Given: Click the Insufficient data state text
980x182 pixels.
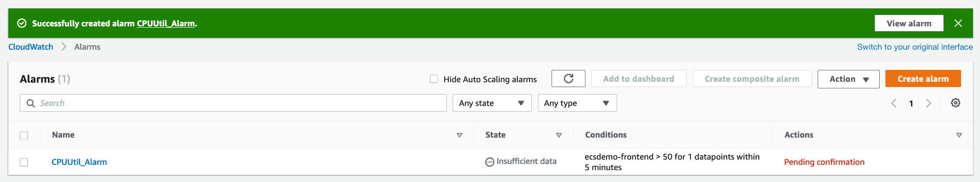Looking at the screenshot, I should (x=527, y=161).
